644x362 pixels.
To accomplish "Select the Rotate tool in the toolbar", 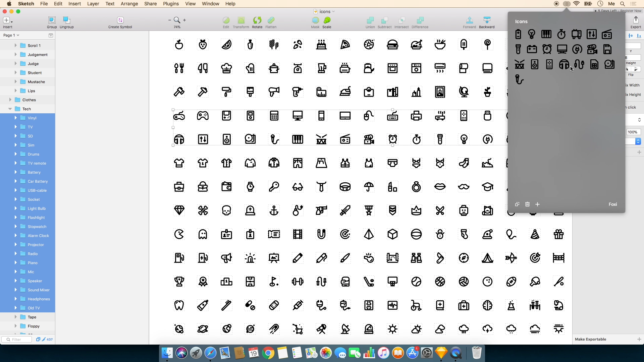I will coord(257,20).
